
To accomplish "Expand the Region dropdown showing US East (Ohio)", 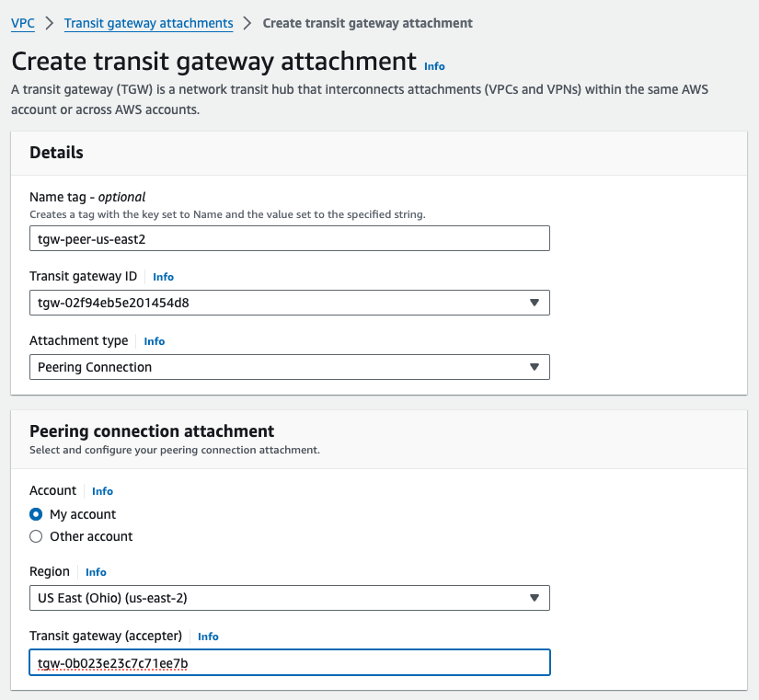I will pos(290,598).
